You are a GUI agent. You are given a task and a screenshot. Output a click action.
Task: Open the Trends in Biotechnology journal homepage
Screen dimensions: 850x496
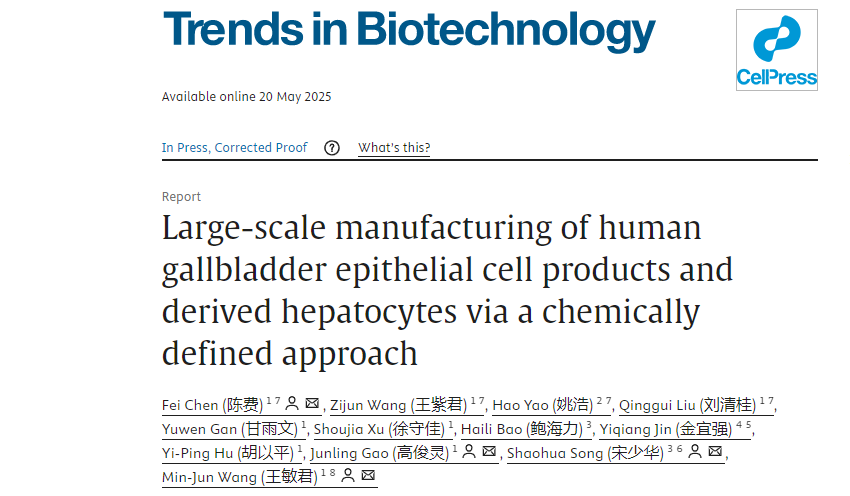[408, 33]
